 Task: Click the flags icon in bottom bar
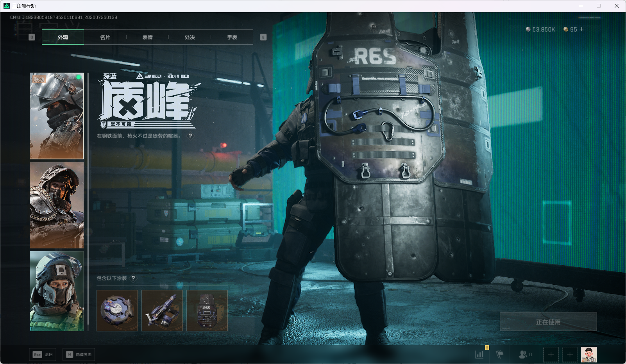[x=499, y=354]
